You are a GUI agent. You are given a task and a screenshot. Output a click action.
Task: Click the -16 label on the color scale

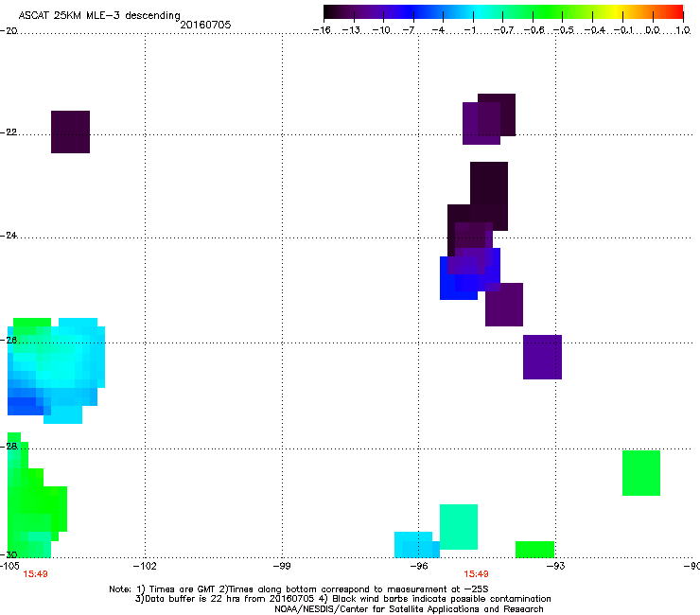pyautogui.click(x=322, y=30)
